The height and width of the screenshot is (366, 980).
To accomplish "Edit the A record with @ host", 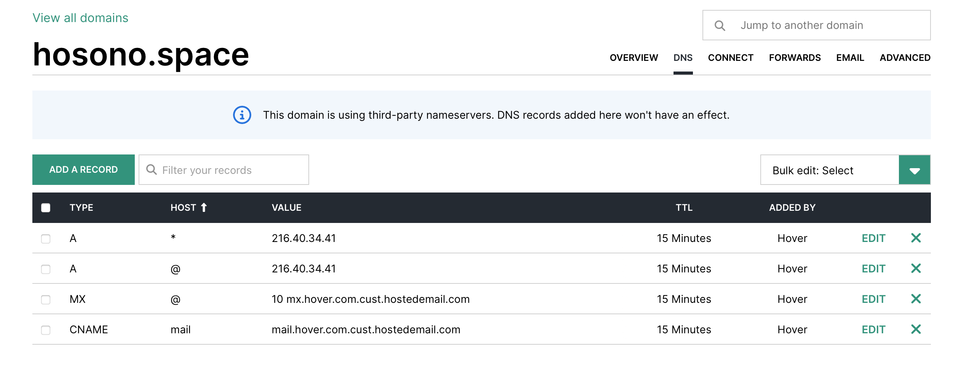I will click(873, 269).
